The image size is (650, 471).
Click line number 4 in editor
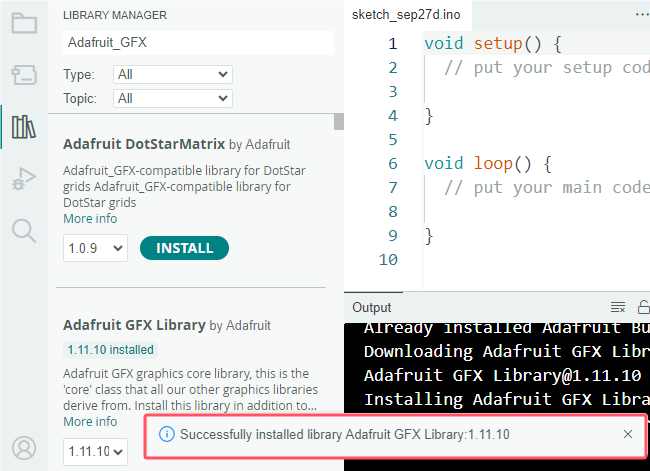393,115
